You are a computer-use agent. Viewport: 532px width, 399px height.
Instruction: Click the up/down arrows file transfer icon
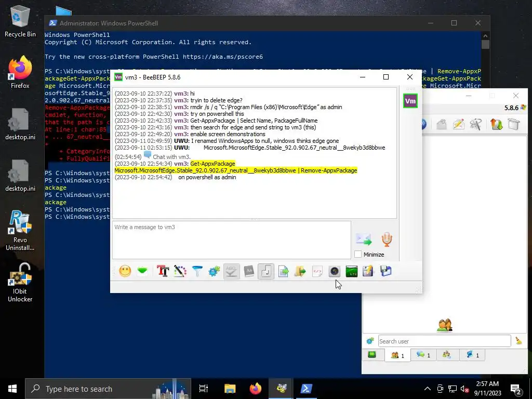496,124
